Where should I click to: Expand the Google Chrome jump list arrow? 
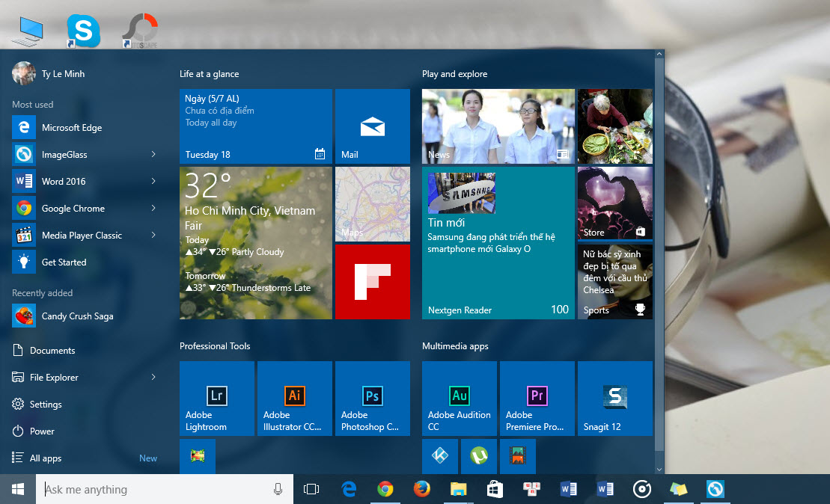(153, 209)
